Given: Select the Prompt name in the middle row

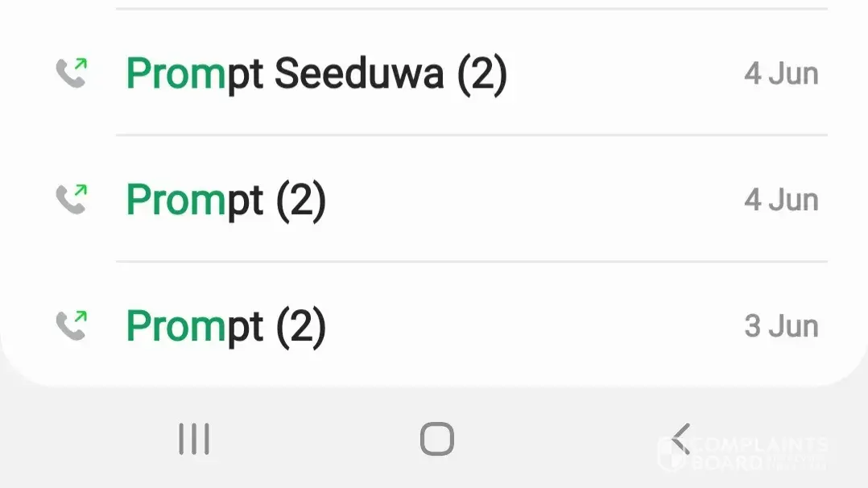Looking at the screenshot, I should click(195, 201).
